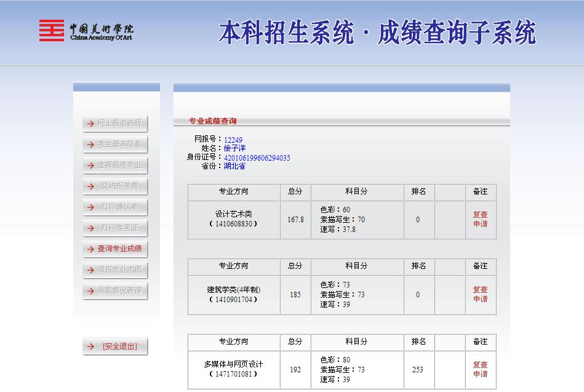Click the major code 1410901704
584x392 pixels.
(x=233, y=299)
